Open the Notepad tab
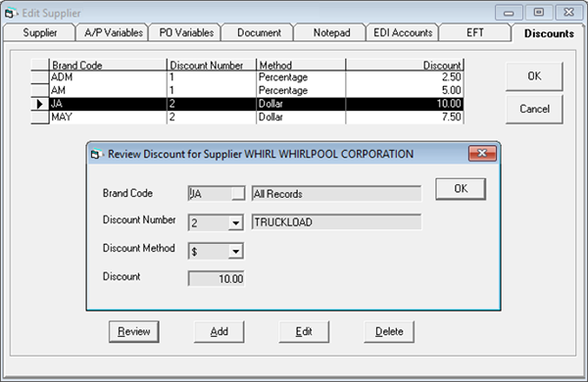This screenshot has height=382, width=588. (331, 32)
